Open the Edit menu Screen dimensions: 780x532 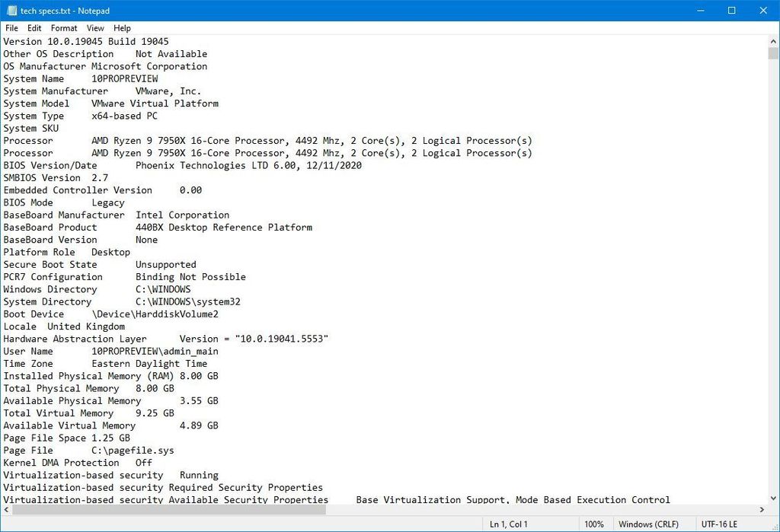tap(34, 28)
